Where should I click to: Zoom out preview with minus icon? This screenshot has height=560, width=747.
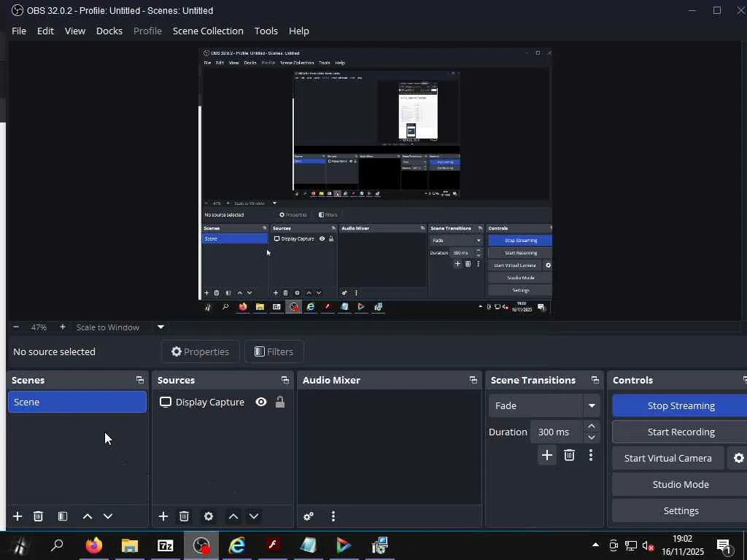point(16,327)
